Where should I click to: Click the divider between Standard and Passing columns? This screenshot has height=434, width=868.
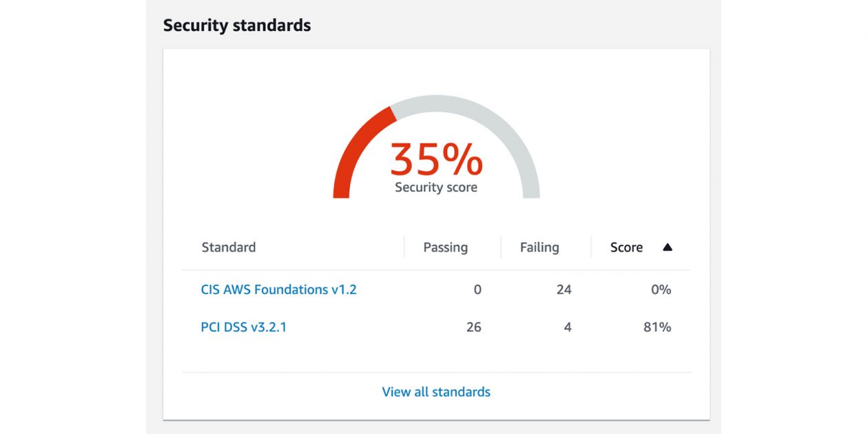coord(404,247)
